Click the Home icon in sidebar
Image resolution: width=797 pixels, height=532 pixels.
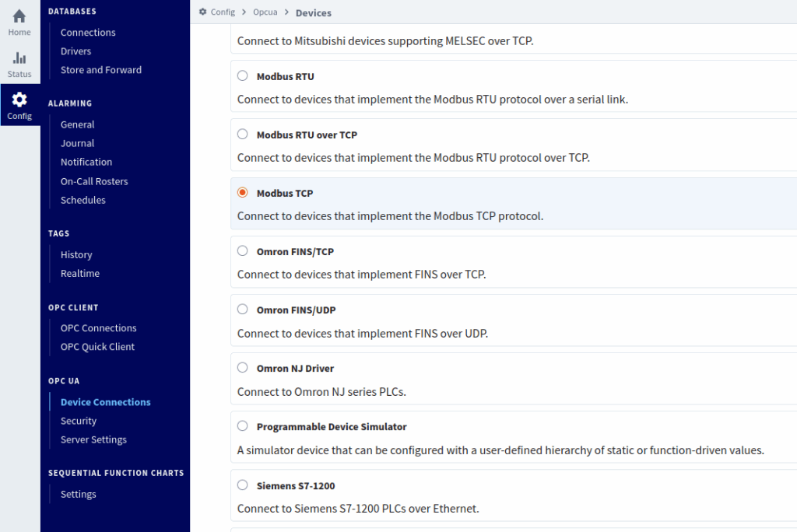coord(19,17)
